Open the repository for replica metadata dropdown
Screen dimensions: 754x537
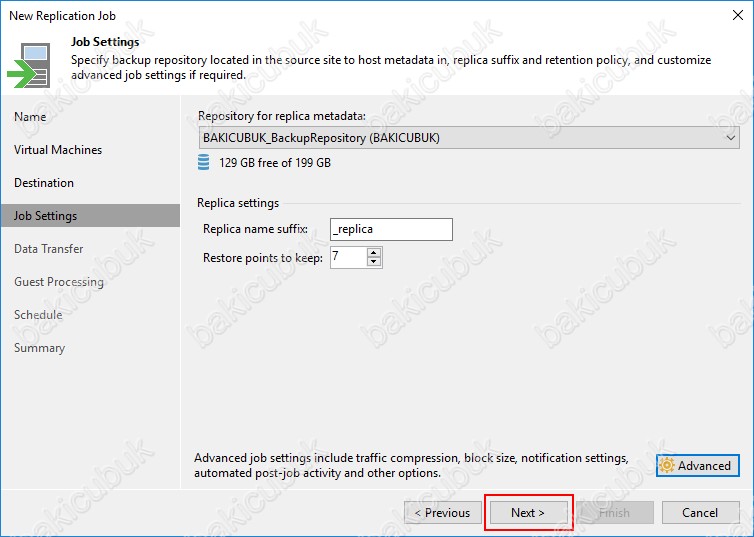coord(469,138)
